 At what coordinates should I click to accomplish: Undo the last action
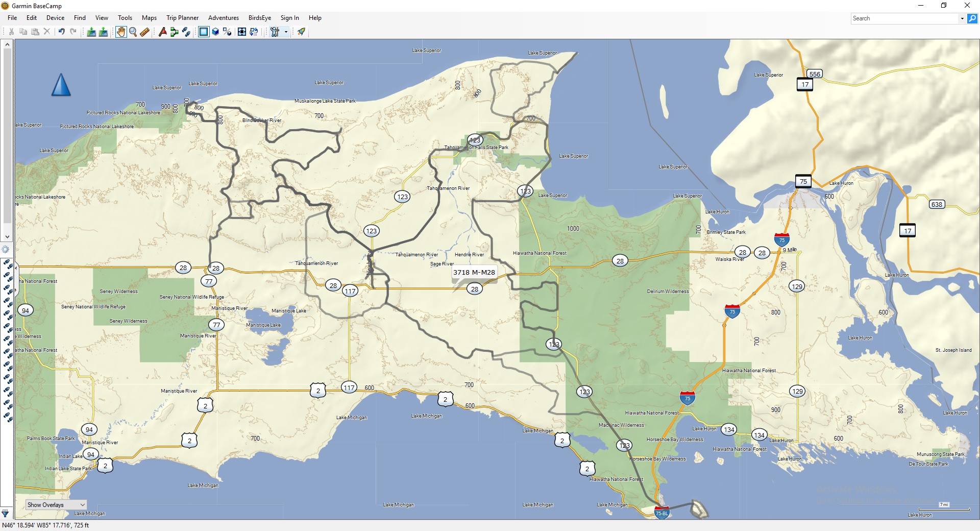click(61, 32)
